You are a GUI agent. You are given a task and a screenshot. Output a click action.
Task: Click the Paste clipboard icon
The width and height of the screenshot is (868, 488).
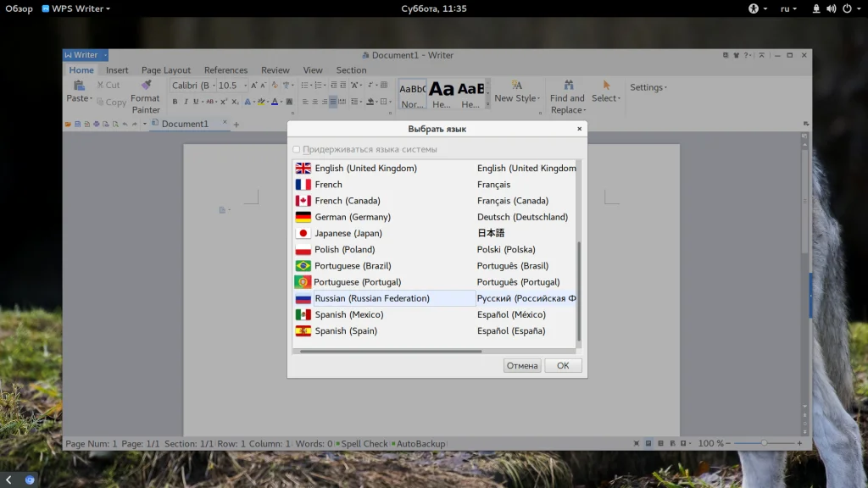point(78,86)
